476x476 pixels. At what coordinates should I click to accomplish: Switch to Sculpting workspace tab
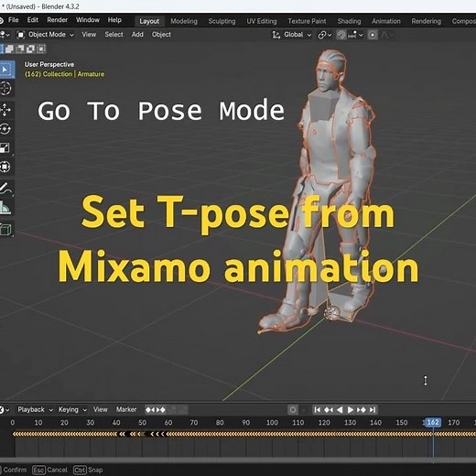point(222,21)
